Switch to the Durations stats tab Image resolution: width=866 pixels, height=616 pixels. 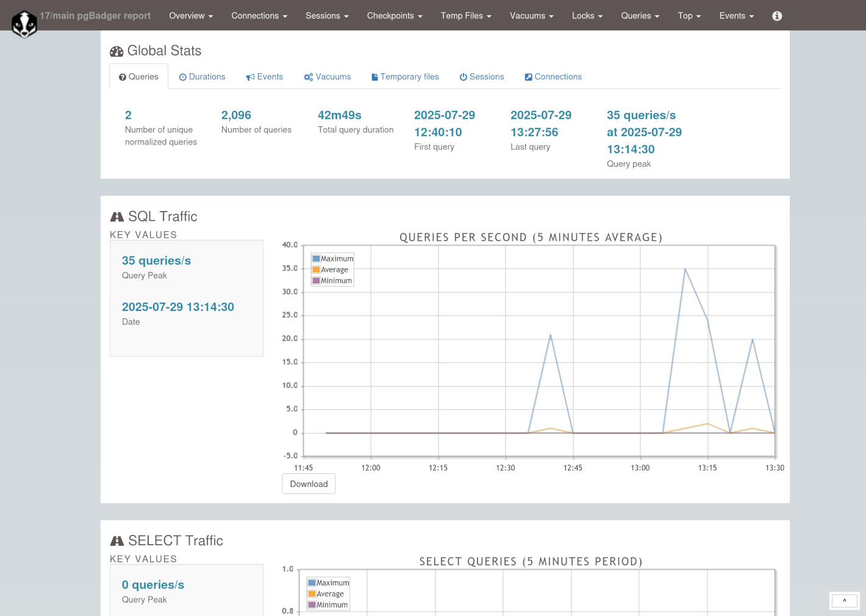coord(202,77)
